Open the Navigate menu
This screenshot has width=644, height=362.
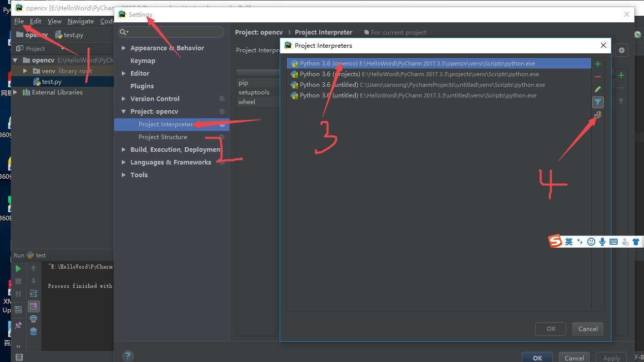click(81, 21)
